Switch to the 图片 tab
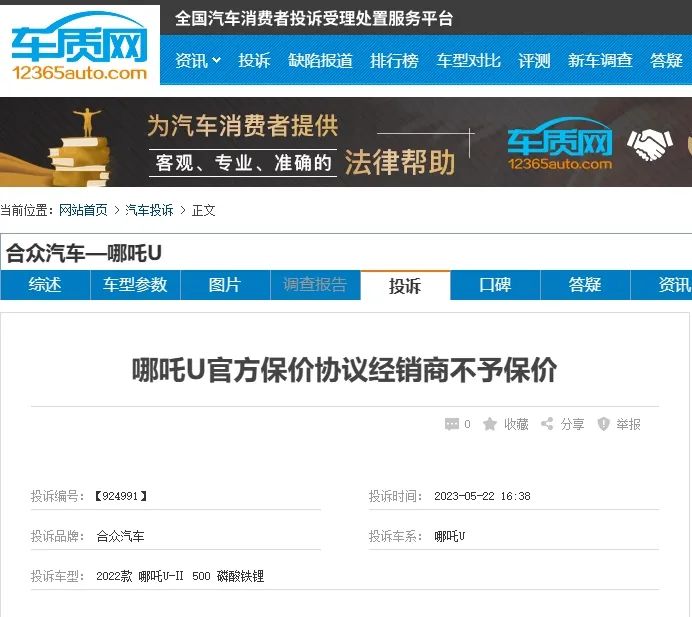Image resolution: width=692 pixels, height=617 pixels. click(225, 285)
